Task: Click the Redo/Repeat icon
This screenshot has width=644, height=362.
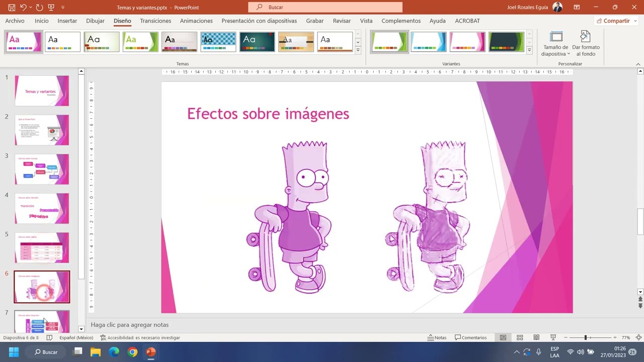Action: coord(39,8)
